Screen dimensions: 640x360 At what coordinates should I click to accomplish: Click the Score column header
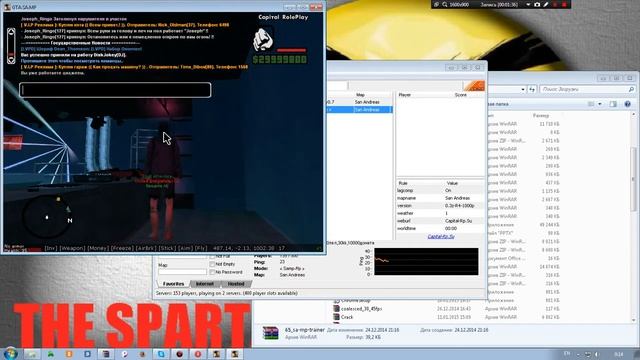point(460,95)
